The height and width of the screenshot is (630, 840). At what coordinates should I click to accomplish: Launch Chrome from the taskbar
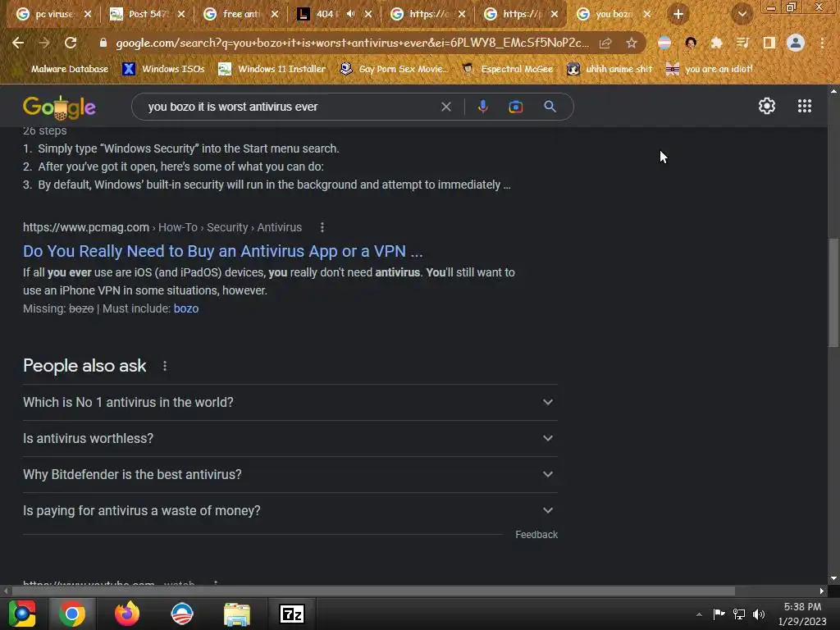click(72, 614)
